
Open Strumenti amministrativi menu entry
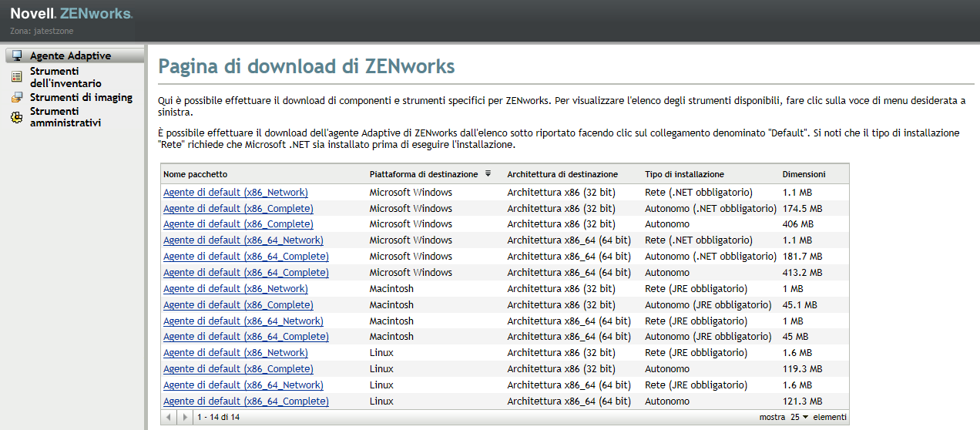click(x=65, y=117)
